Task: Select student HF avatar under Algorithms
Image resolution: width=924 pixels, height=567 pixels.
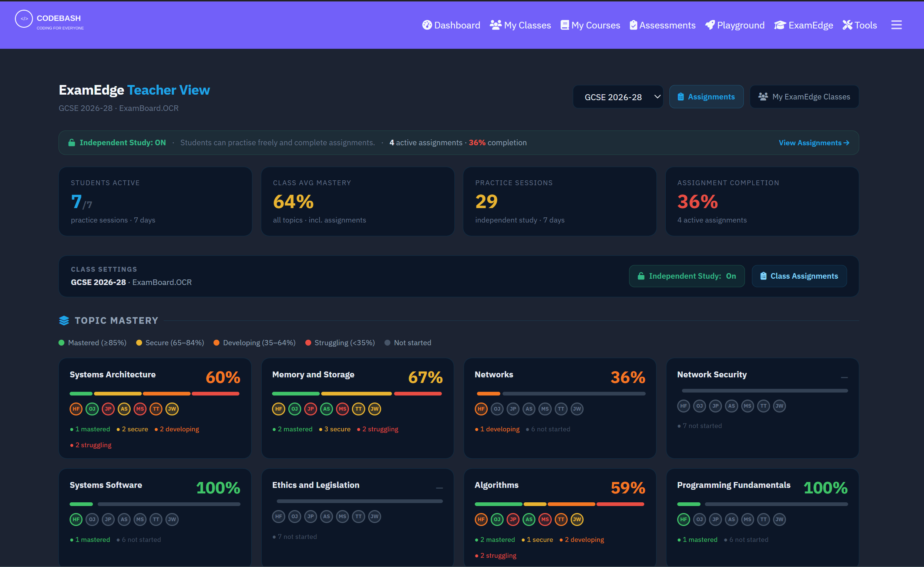Action: click(481, 519)
